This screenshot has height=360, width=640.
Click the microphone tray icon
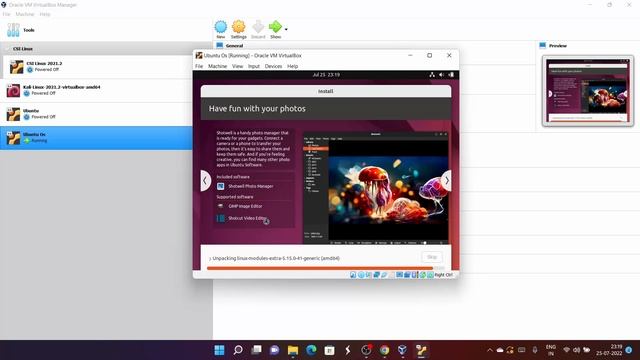pyautogui.click(x=535, y=350)
